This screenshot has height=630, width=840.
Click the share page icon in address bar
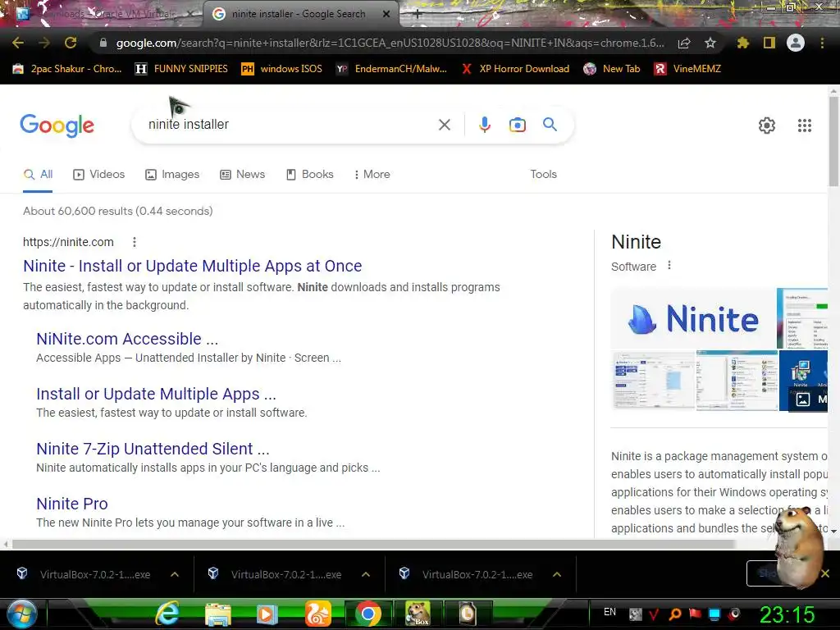[x=684, y=43]
